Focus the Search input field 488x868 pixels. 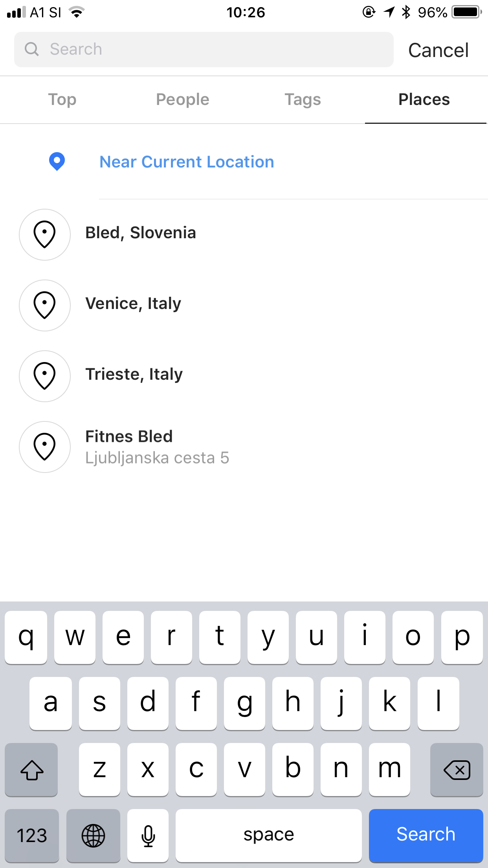(x=212, y=50)
